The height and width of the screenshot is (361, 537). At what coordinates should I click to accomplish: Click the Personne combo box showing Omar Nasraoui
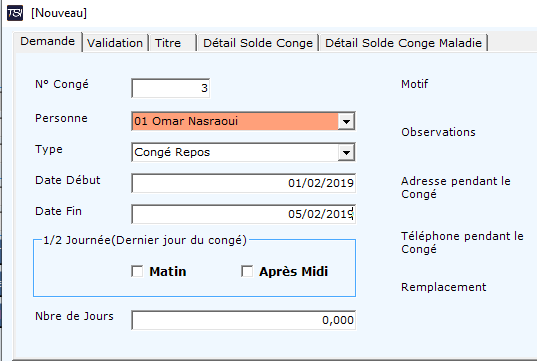click(243, 121)
